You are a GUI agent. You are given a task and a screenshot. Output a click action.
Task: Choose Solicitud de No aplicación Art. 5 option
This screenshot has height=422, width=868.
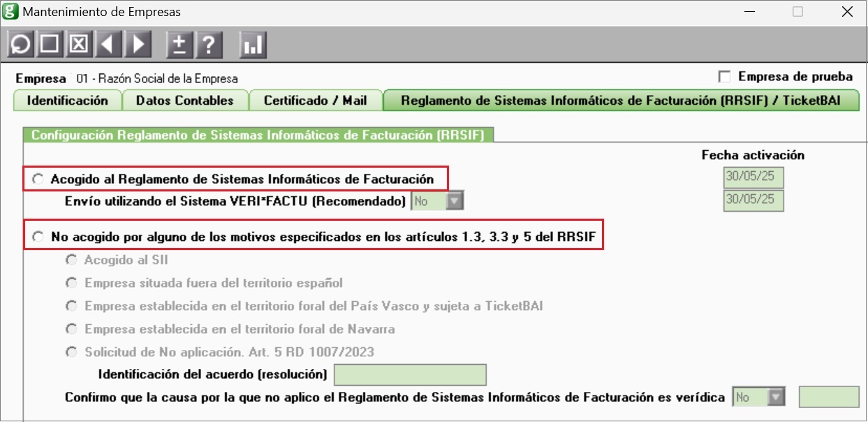pyautogui.click(x=71, y=352)
